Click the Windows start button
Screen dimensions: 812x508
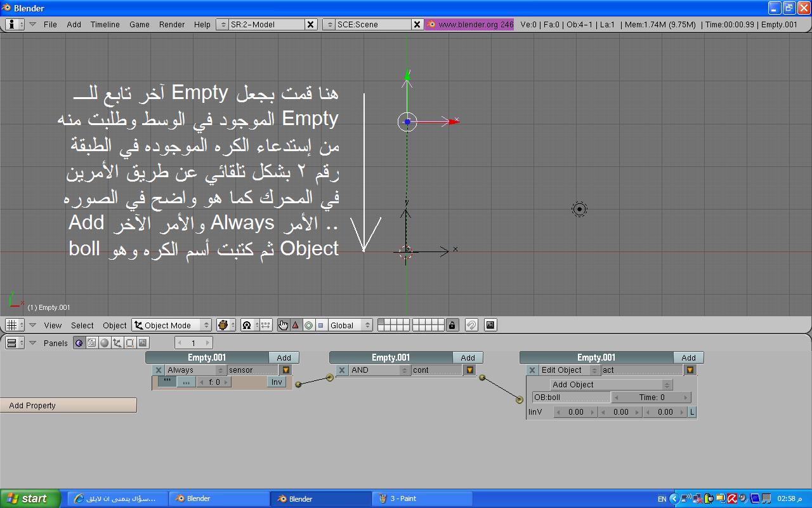(30, 498)
